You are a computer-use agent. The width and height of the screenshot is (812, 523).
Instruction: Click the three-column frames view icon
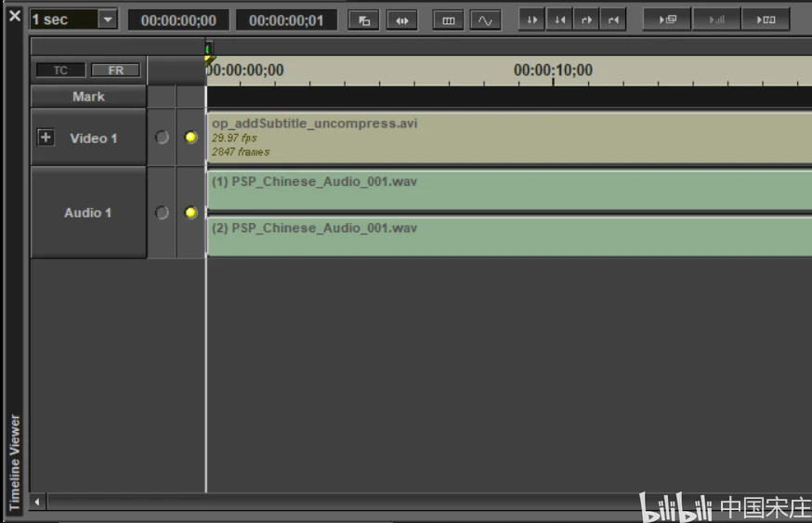(448, 20)
